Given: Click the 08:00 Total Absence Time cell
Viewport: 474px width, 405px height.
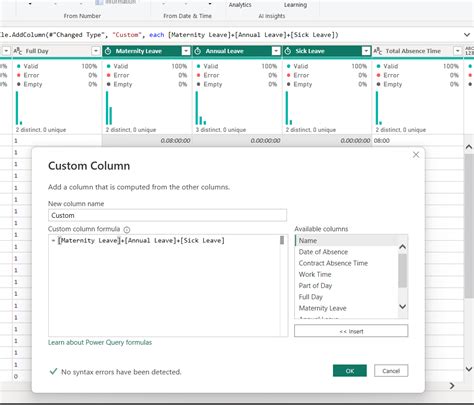Looking at the screenshot, I should pos(417,141).
